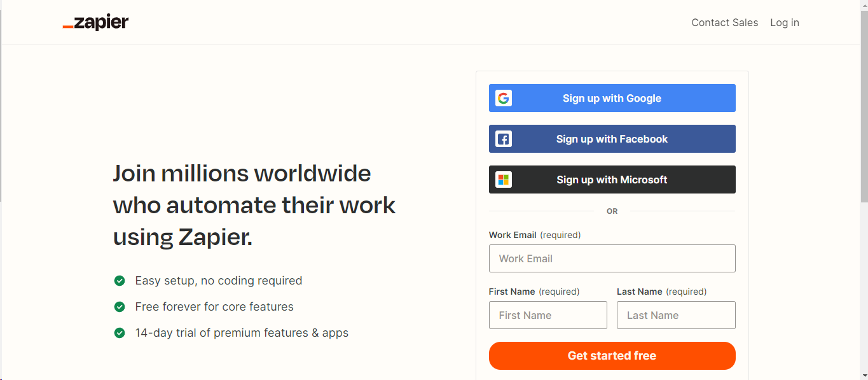The width and height of the screenshot is (868, 380).
Task: Sign up with Facebook
Action: coord(612,139)
